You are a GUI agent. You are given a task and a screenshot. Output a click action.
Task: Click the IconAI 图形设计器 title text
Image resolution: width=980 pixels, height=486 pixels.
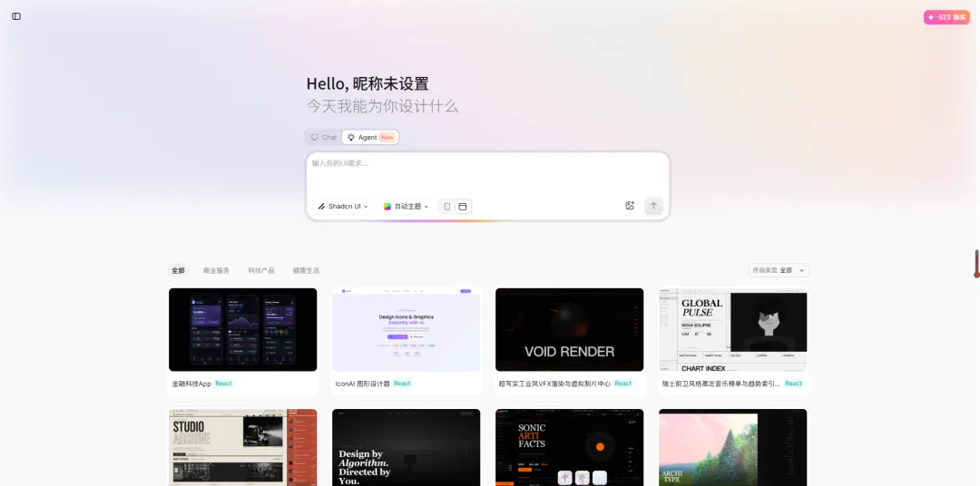(x=362, y=384)
